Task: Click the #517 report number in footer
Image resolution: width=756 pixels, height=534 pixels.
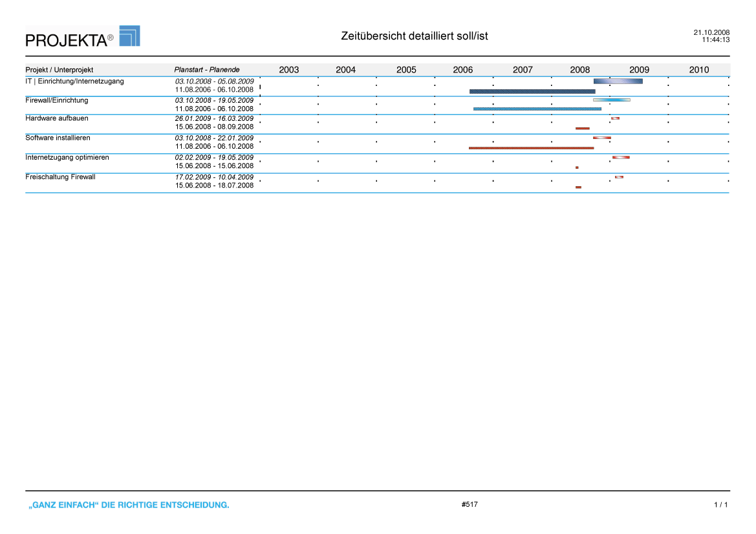Action: coord(470,504)
